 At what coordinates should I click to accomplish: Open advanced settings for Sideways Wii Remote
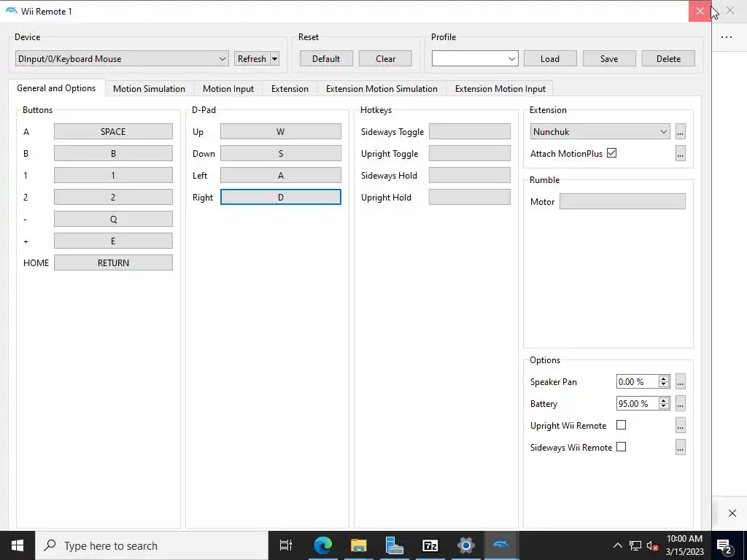(681, 448)
